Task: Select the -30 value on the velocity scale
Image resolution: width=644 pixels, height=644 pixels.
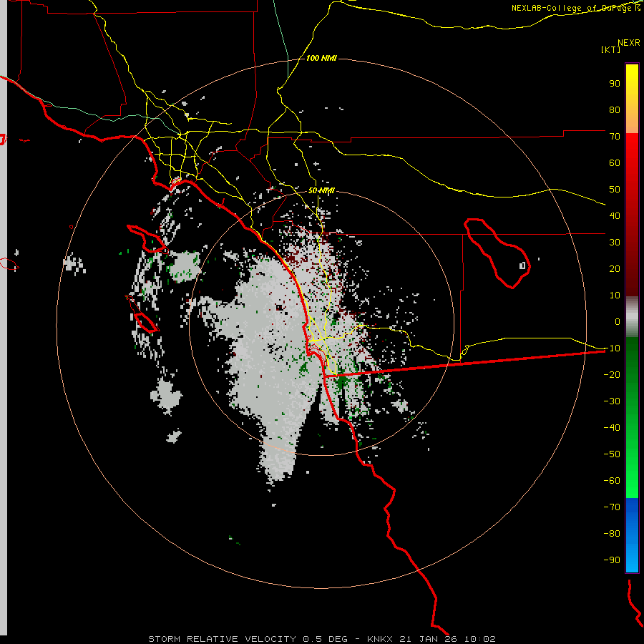Action: pos(612,401)
